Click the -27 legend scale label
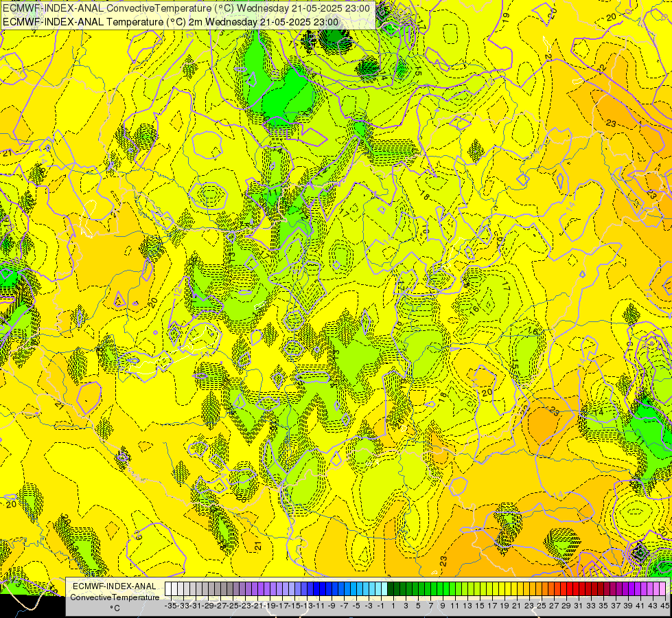The height and width of the screenshot is (618, 672). 221,606
